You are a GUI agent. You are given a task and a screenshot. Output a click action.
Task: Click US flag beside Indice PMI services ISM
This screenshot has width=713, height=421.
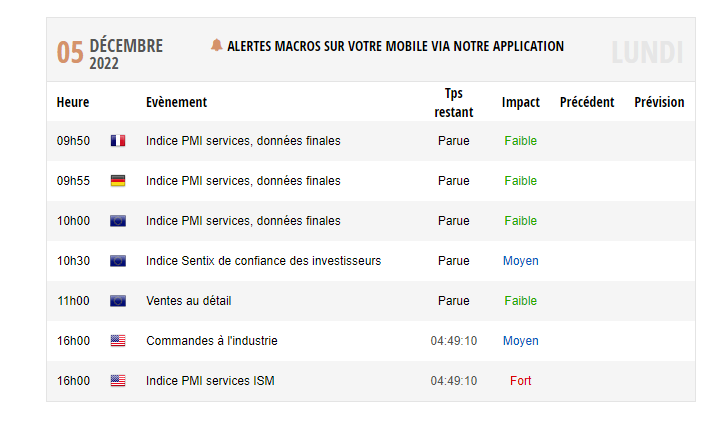pyautogui.click(x=118, y=381)
